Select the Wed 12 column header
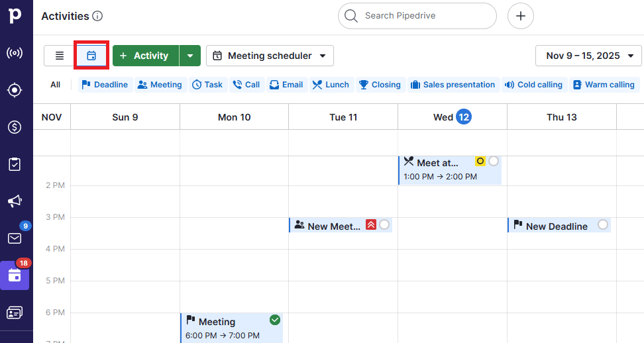The width and height of the screenshot is (644, 343). (453, 117)
